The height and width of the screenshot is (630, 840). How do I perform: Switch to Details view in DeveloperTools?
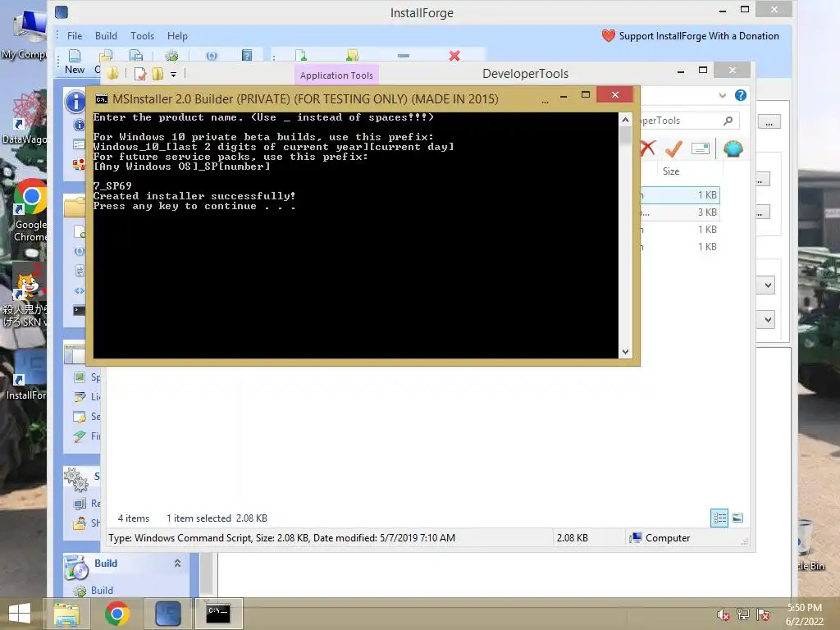point(719,518)
